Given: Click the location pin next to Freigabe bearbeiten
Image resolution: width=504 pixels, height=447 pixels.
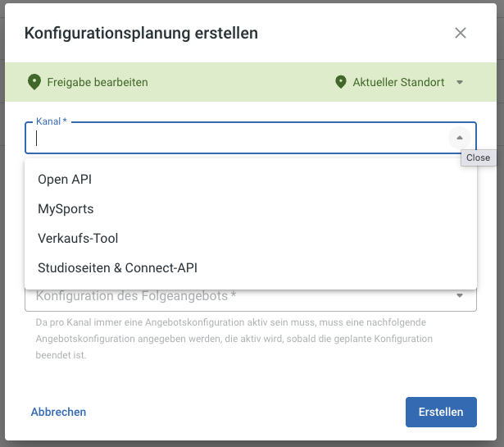Looking at the screenshot, I should tap(34, 82).
